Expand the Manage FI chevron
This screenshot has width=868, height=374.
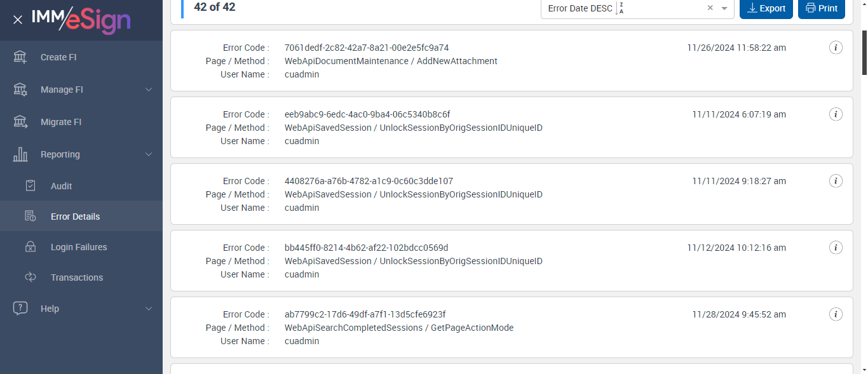pyautogui.click(x=149, y=90)
